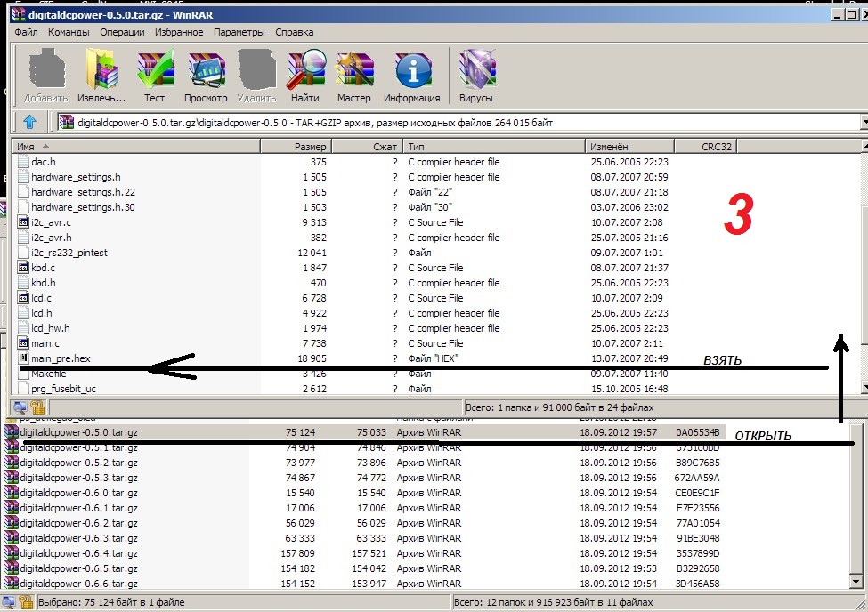
Task: Select digitaldcpower-0.5.3.tar.gz in back window
Action: (78, 478)
